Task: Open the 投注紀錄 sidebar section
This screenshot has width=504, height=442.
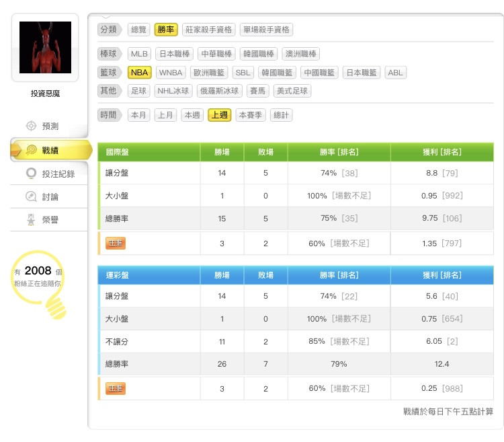Action: (x=49, y=174)
